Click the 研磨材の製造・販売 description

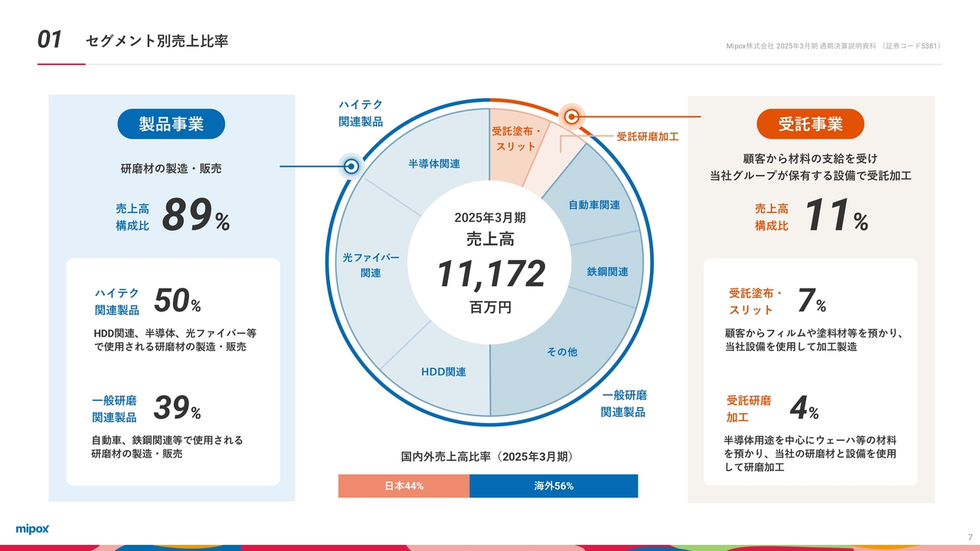click(171, 168)
